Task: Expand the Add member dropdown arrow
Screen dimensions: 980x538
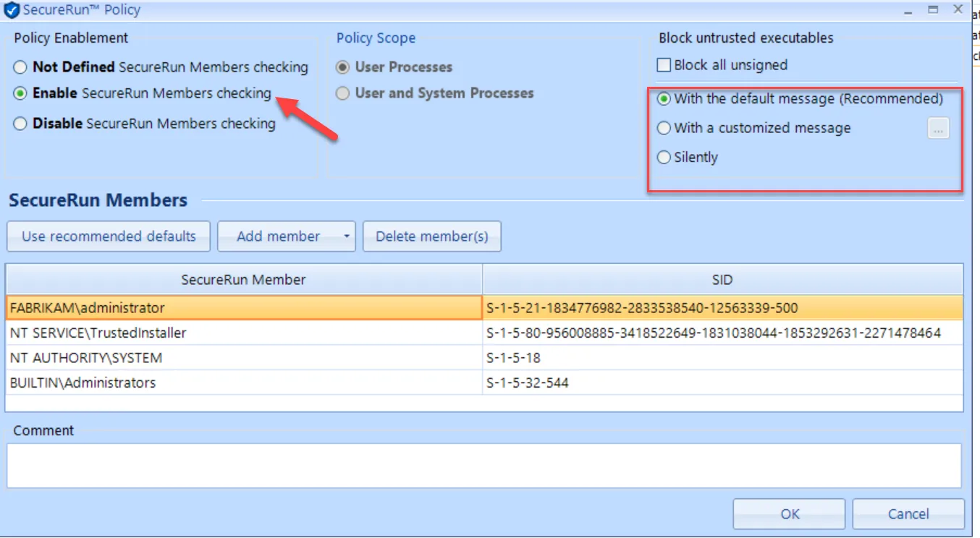Action: click(345, 236)
